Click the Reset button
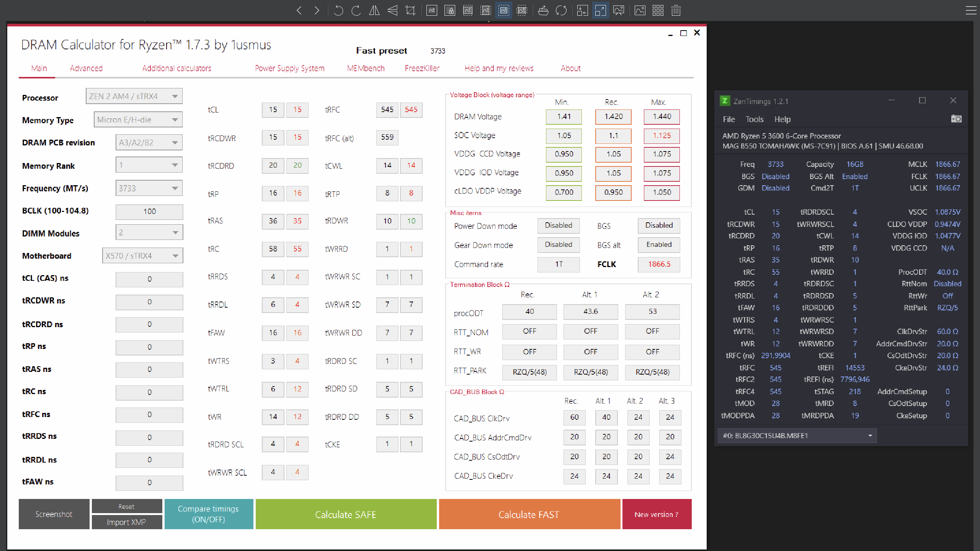980x551 pixels. 127,506
